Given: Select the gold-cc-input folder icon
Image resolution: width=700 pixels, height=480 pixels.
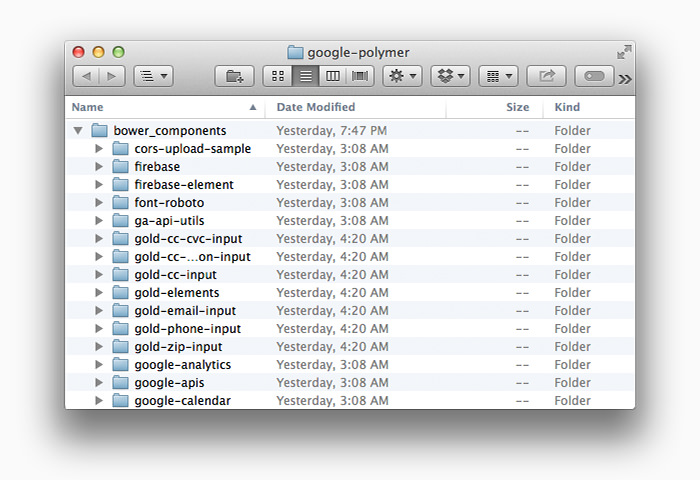Looking at the screenshot, I should tap(120, 274).
